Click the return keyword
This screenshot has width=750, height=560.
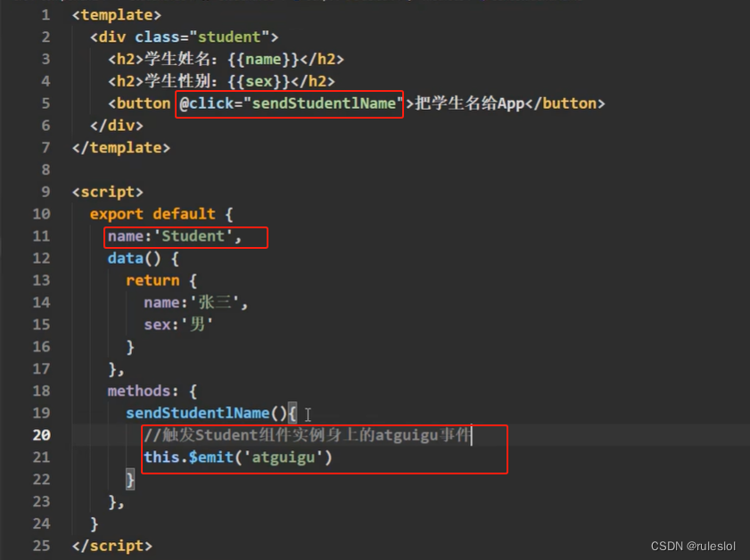(x=152, y=280)
